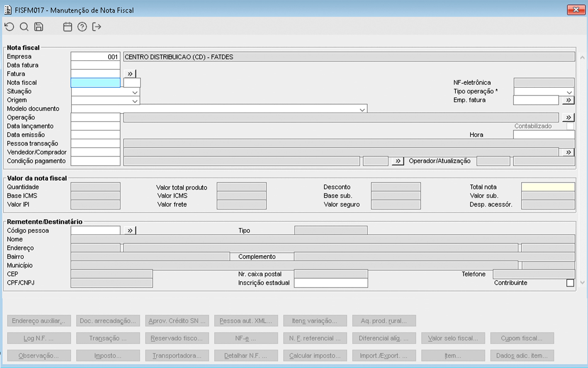Click the Transportadora... button
Screen dimensions: 588x368
pos(177,355)
